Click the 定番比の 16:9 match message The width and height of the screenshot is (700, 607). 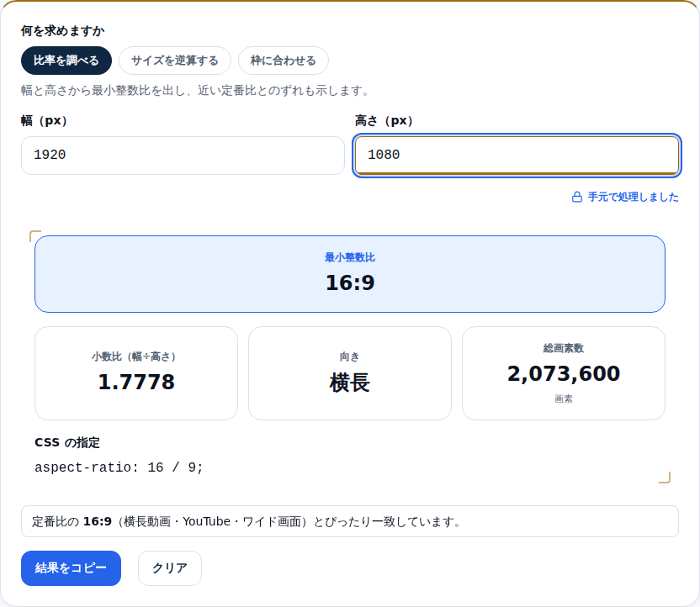click(349, 521)
